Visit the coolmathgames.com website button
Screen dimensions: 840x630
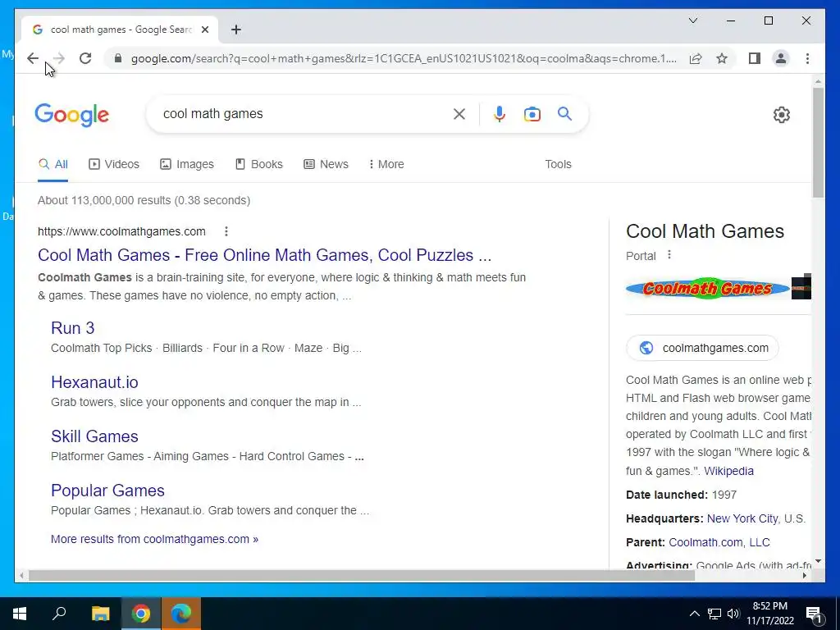pyautogui.click(x=702, y=348)
